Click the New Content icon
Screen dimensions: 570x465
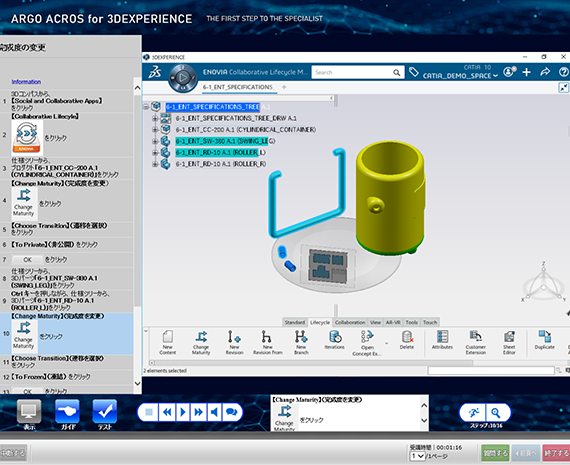[168, 342]
